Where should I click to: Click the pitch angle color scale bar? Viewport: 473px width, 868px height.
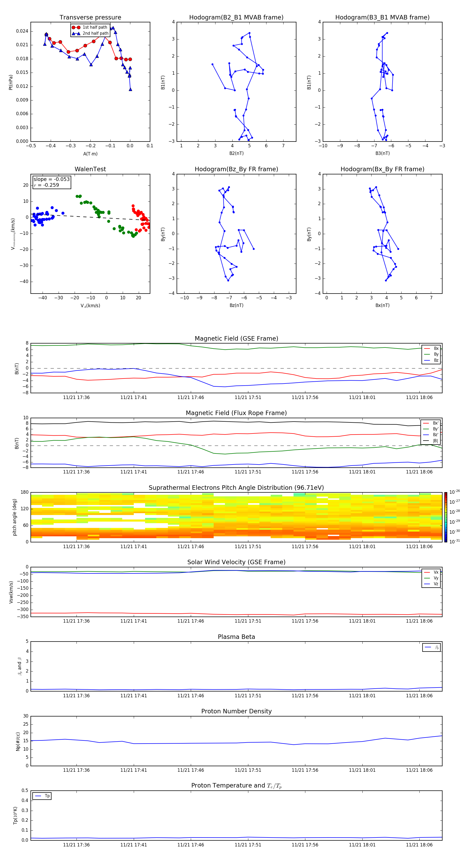pos(446,517)
